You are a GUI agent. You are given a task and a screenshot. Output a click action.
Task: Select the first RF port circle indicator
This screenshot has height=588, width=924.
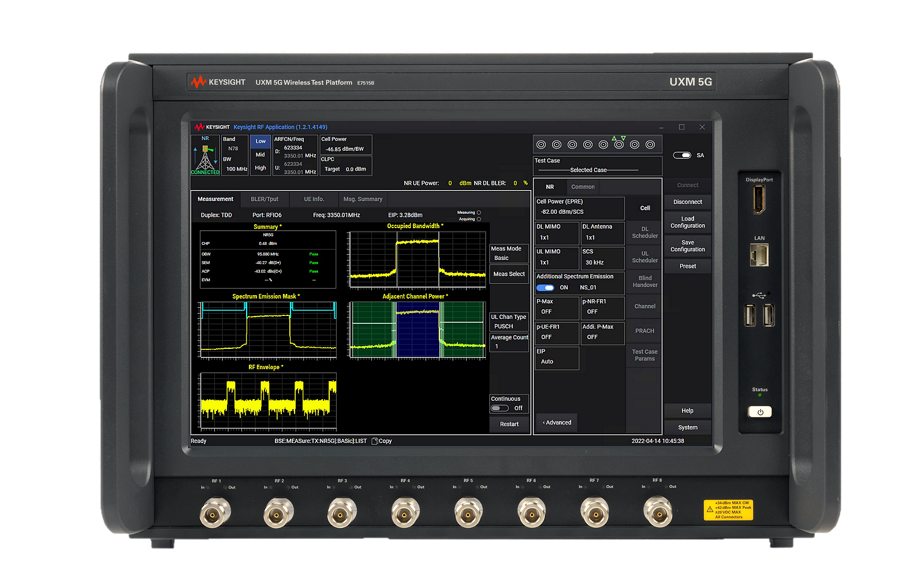(541, 144)
